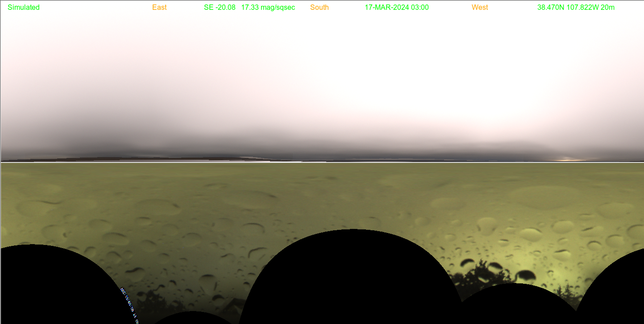Screen dimensions: 644x324
Task: Select the 17.33 mag/sqsec sky brightness value
Action: point(268,8)
